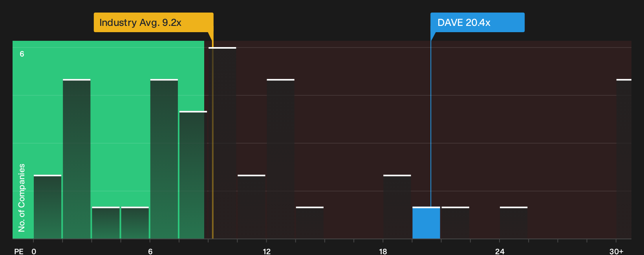Click the PE axis label
This screenshot has width=644, height=255.
pos(19,251)
